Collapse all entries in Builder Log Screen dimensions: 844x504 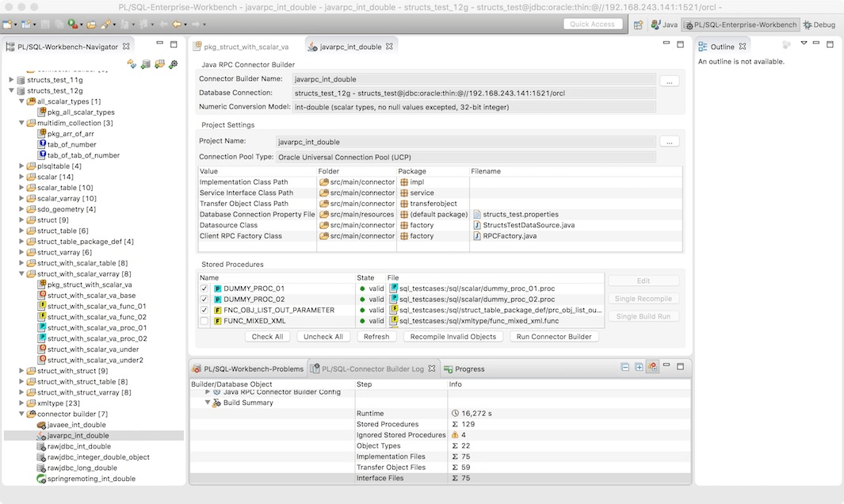[x=625, y=368]
